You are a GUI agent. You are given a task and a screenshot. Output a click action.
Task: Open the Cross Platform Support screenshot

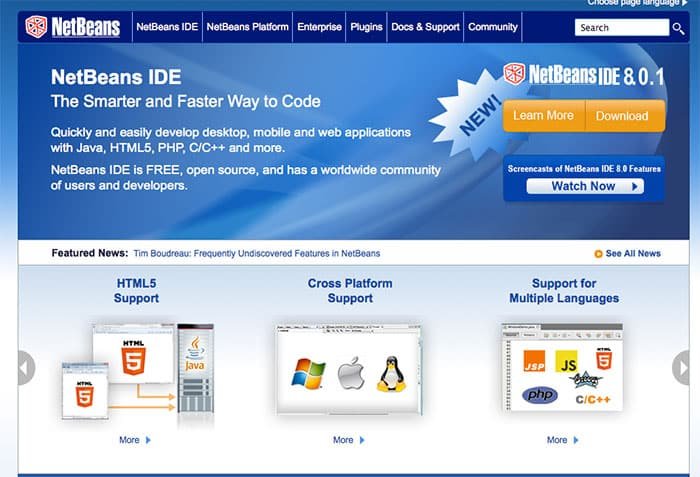(349, 370)
